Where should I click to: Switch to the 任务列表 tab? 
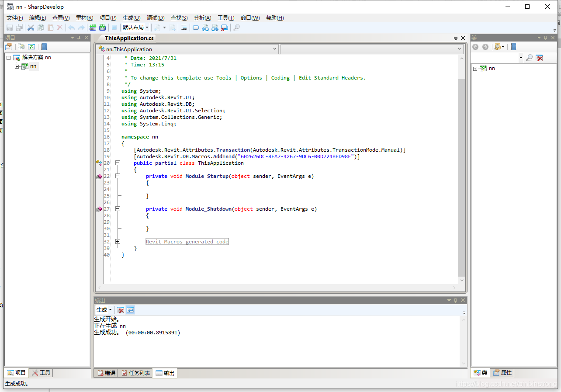[135, 373]
